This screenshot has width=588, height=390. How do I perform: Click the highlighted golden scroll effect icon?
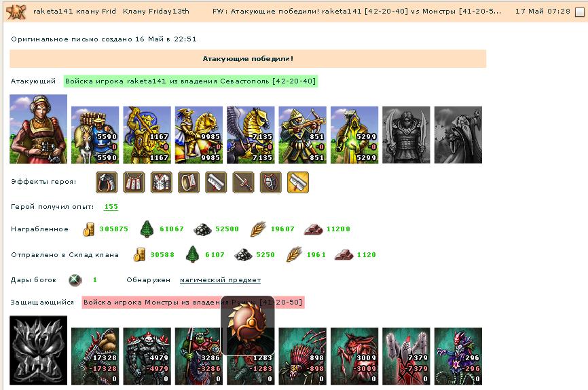[298, 182]
